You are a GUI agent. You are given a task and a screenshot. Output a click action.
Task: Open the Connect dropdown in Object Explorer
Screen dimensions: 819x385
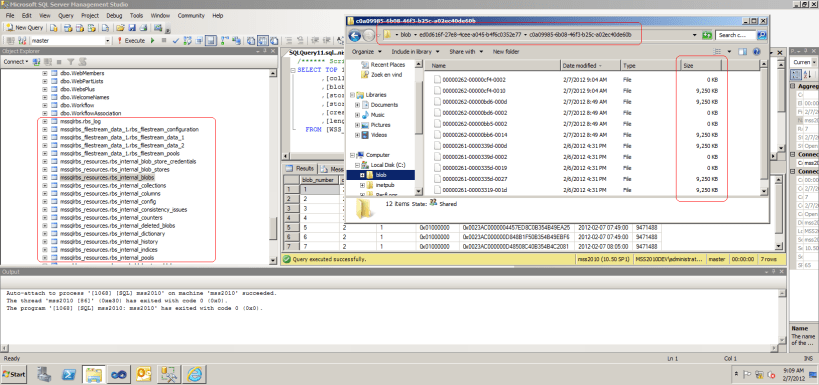coord(16,62)
